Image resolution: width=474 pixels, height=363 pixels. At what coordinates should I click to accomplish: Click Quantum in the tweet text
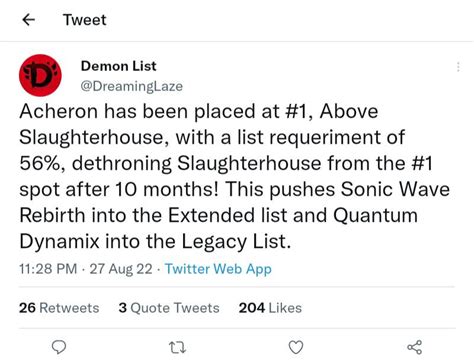[x=375, y=215]
